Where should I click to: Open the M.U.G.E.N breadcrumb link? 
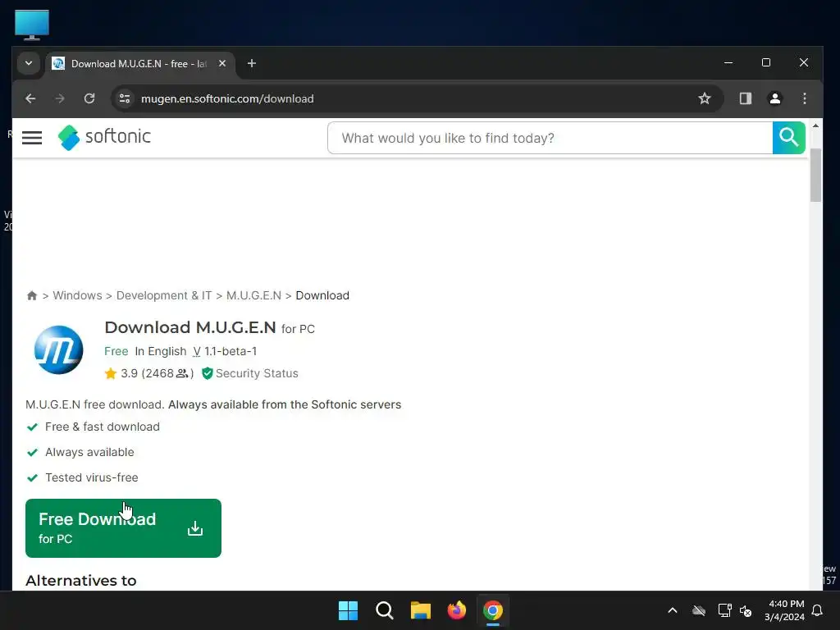(x=253, y=295)
